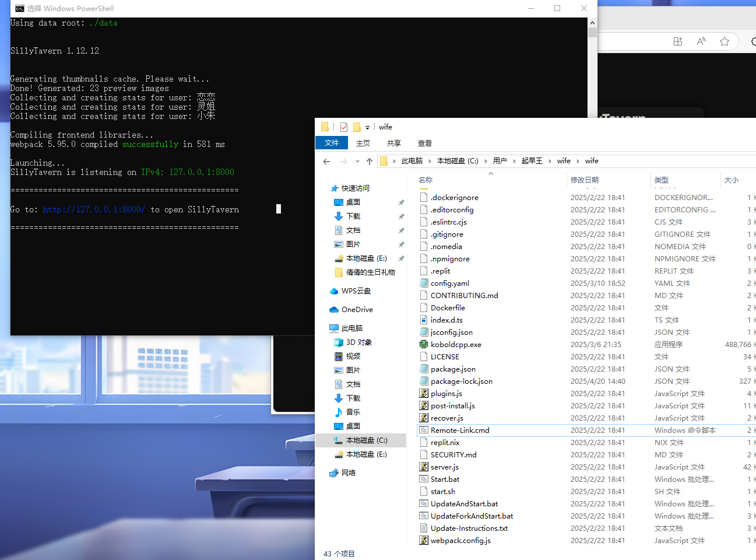
Task: Click the browser read aloud icon
Action: [701, 41]
